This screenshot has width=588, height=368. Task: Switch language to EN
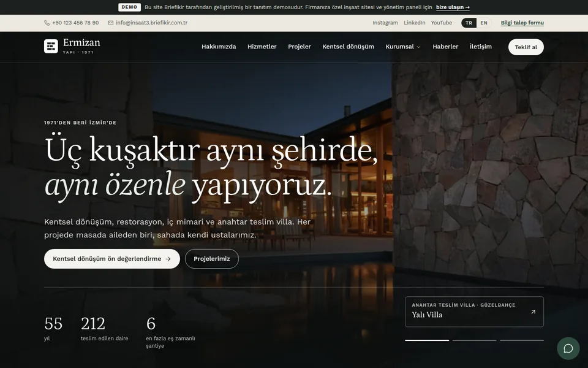pos(484,23)
